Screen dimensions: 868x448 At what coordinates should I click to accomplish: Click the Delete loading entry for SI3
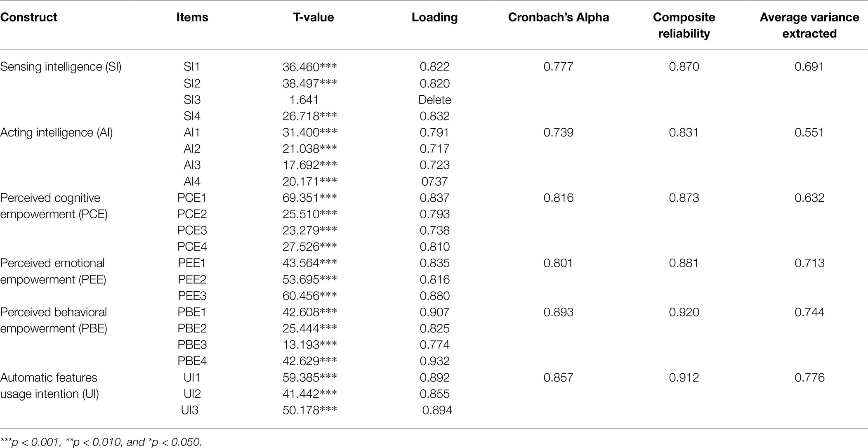pyautogui.click(x=435, y=100)
